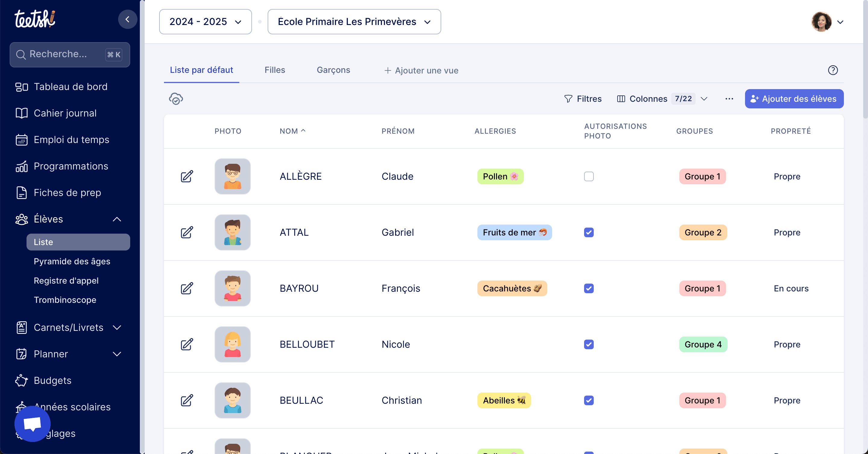Expand the Colonnes 7/22 chevron
The height and width of the screenshot is (454, 868).
pos(704,99)
